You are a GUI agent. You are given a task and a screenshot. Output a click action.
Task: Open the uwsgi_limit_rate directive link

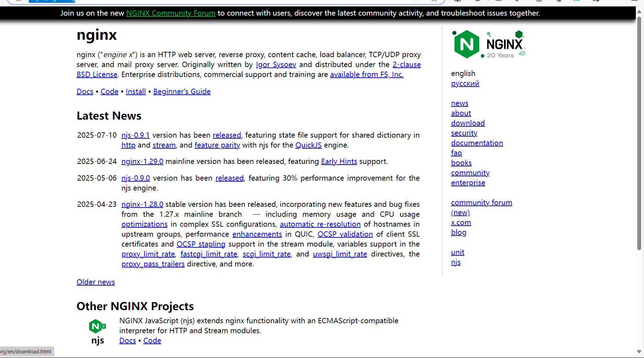[x=340, y=254]
